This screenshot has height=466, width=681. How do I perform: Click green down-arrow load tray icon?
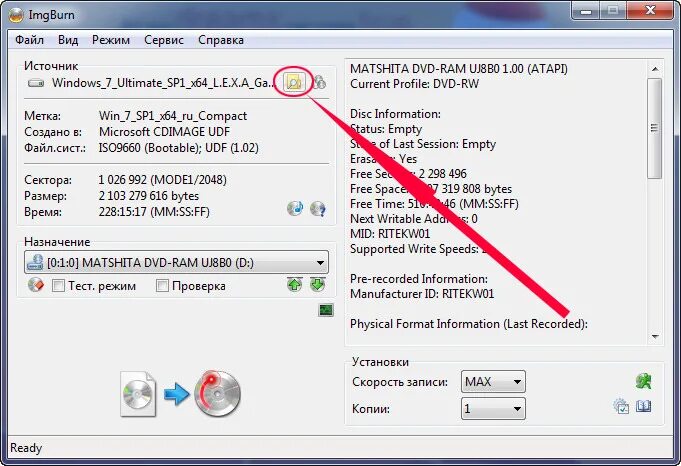click(318, 285)
